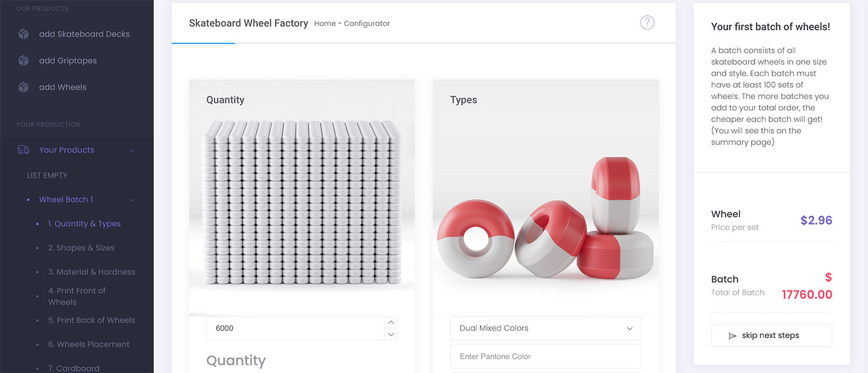Go to step 2. Shapes & Sizes

click(x=81, y=248)
